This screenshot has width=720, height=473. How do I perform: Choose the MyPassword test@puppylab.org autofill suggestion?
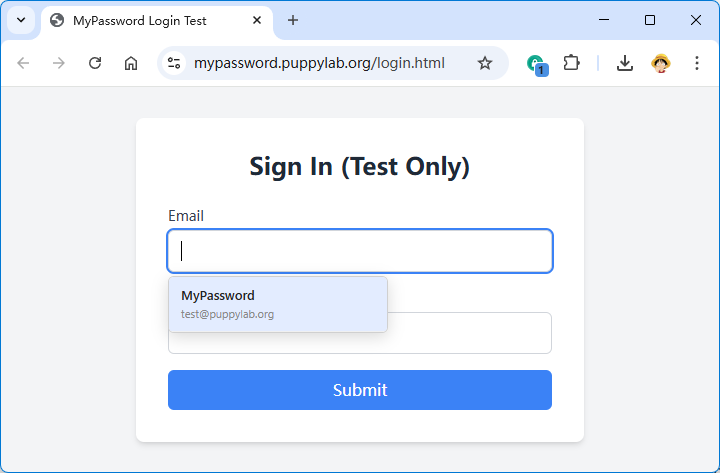[x=277, y=304]
